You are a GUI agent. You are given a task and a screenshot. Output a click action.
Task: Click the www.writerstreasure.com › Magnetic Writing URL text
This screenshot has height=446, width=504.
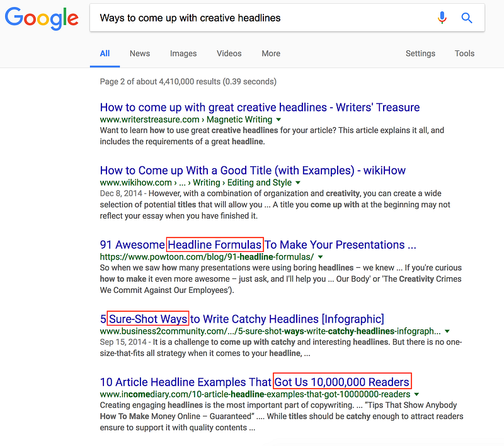pyautogui.click(x=186, y=120)
